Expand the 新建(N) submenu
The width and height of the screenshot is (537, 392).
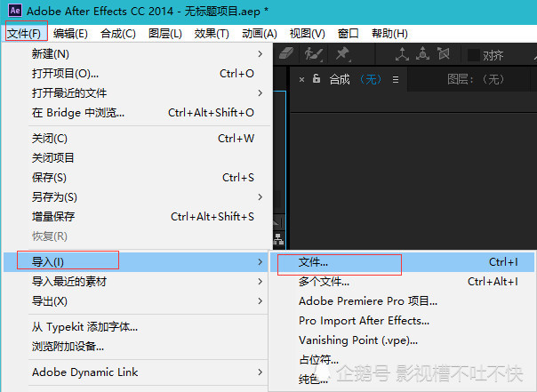[x=137, y=54]
